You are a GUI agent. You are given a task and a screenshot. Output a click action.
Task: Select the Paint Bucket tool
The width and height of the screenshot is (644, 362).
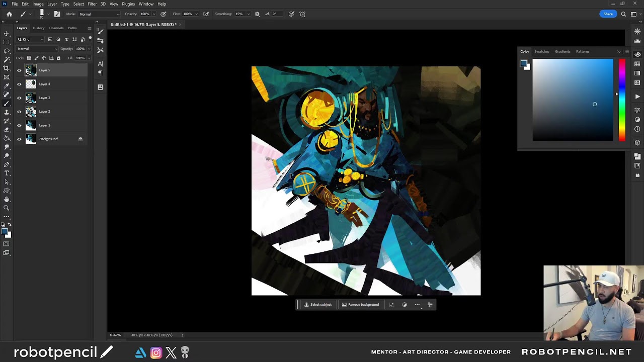click(7, 138)
